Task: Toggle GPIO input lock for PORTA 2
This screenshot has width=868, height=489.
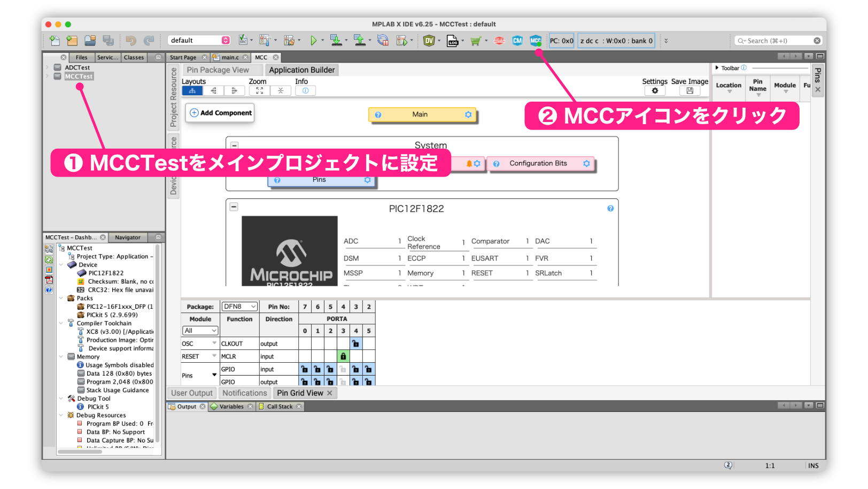Action: coord(330,369)
